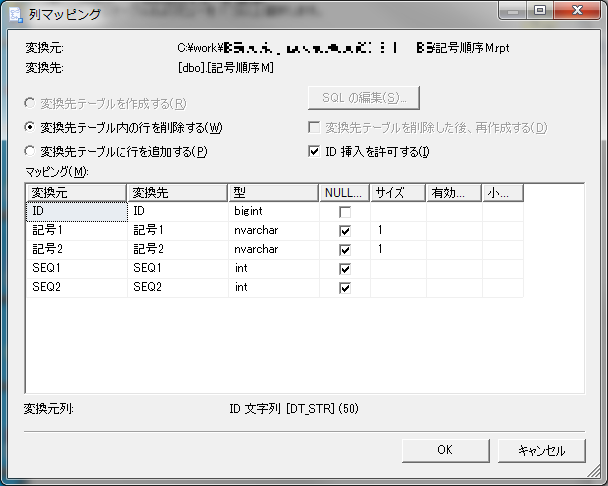
Task: Click the 列マッピング window title icon
Action: (16, 14)
